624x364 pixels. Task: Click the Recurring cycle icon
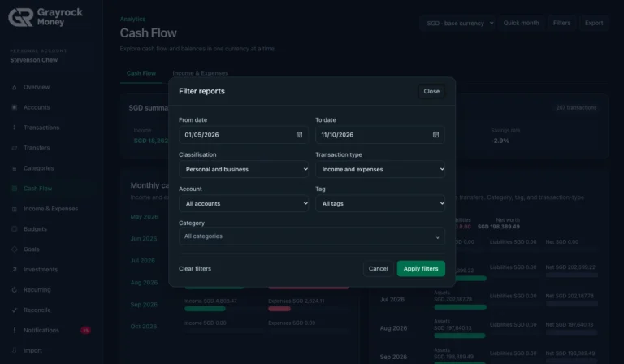click(x=15, y=290)
